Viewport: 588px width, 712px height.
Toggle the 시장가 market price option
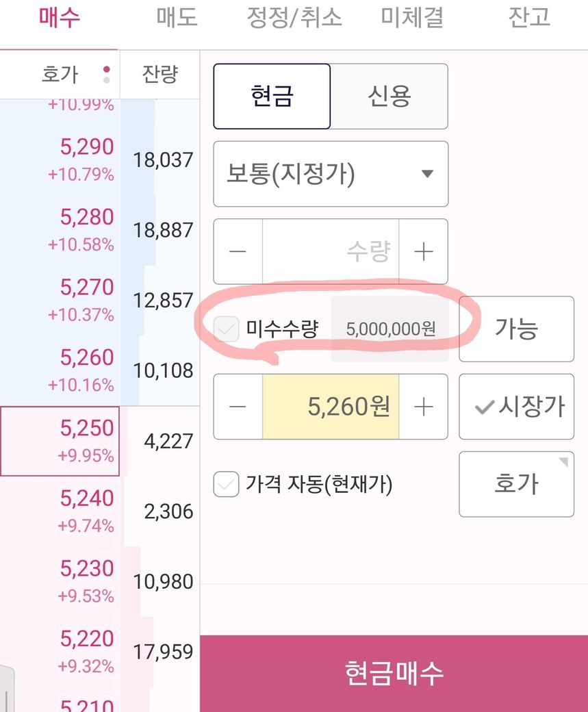tap(516, 407)
